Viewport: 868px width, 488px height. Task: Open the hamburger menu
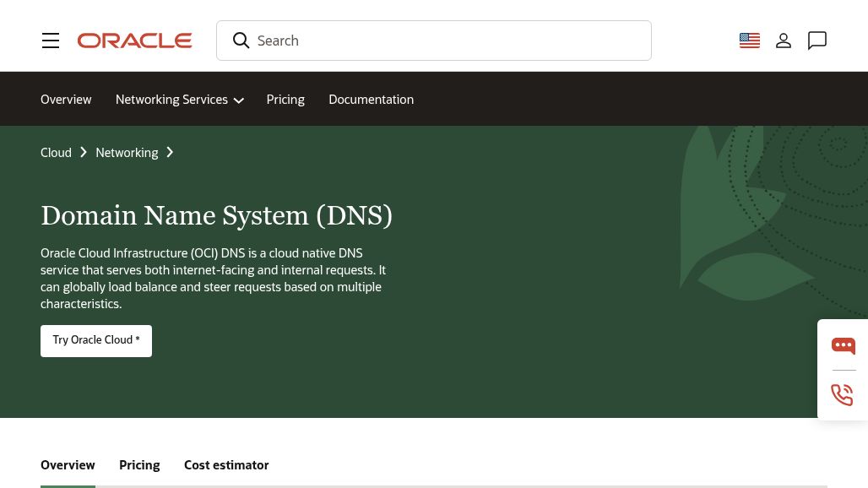pos(51,41)
